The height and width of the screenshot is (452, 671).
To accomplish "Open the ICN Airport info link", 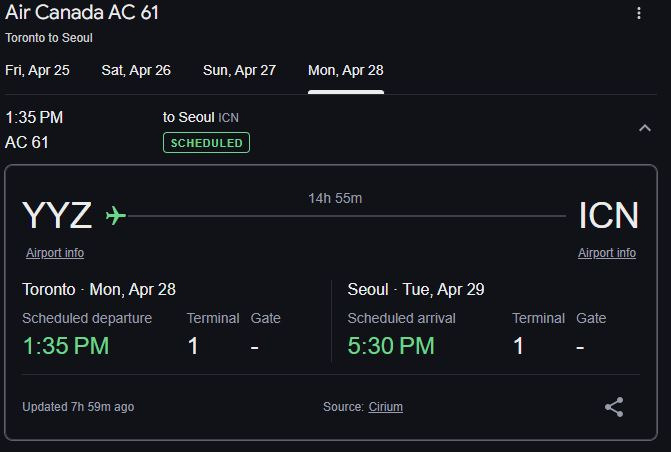I will coord(607,253).
